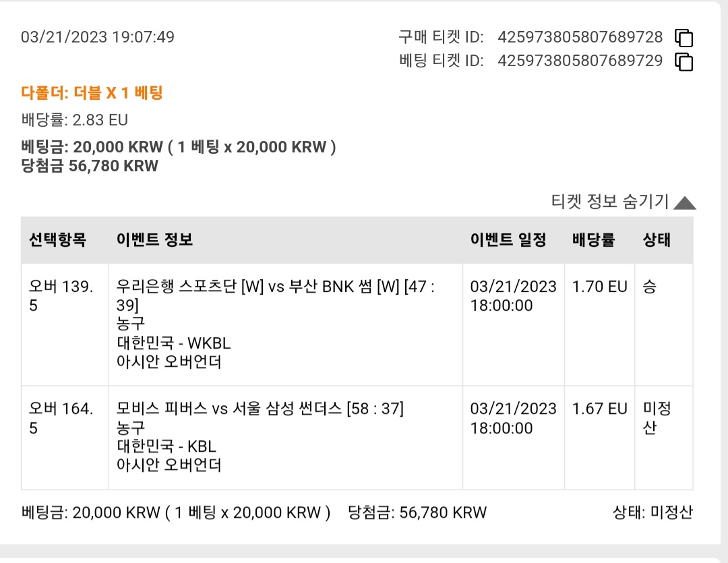Select the '선택항목' column header

pos(57,239)
